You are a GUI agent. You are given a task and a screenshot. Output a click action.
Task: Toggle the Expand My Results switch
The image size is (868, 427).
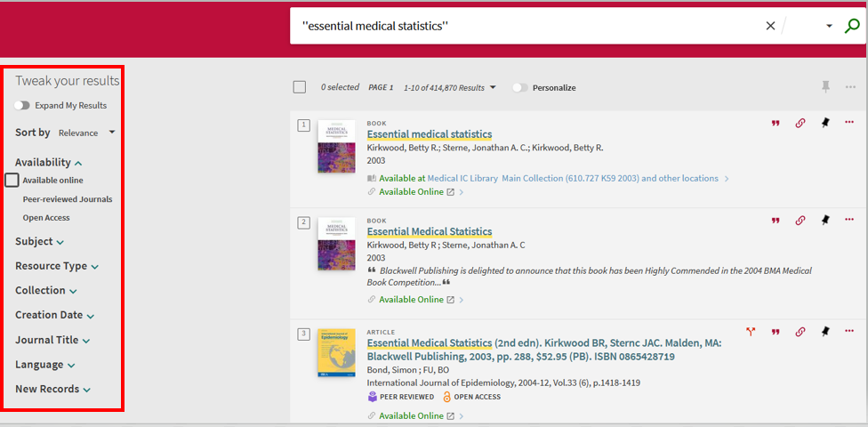click(x=22, y=105)
